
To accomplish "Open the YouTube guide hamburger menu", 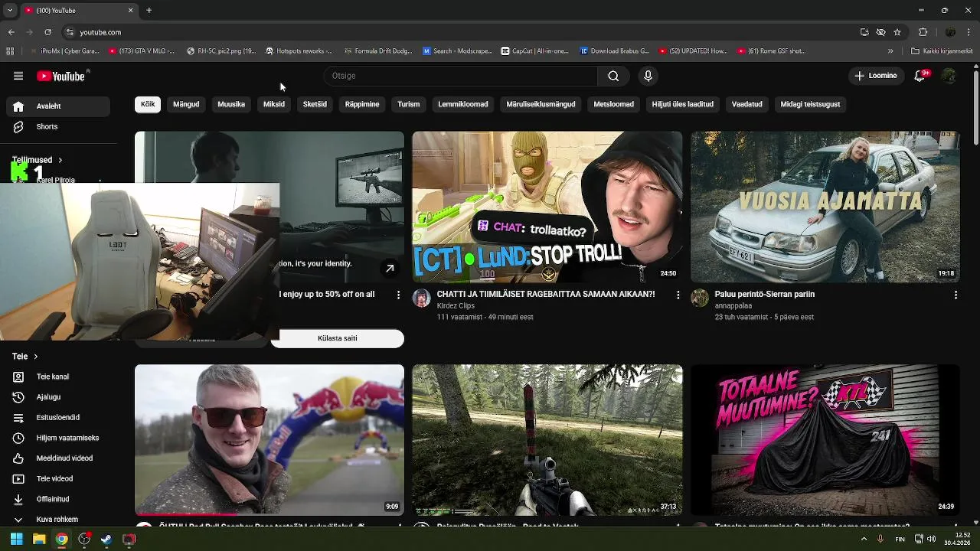I will (x=18, y=76).
